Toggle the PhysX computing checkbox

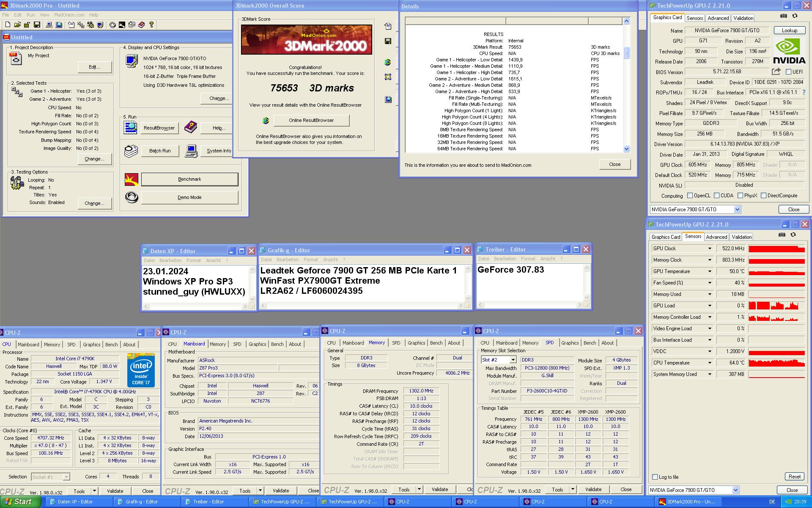[x=740, y=196]
